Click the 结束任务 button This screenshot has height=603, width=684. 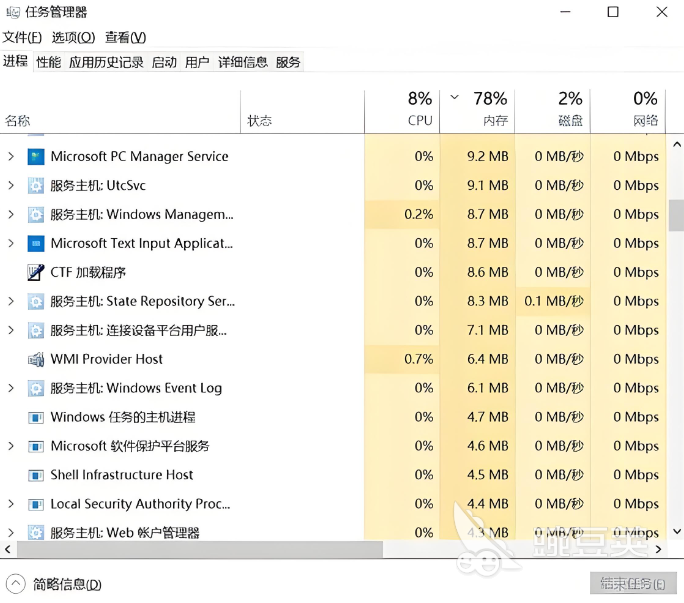tap(633, 583)
